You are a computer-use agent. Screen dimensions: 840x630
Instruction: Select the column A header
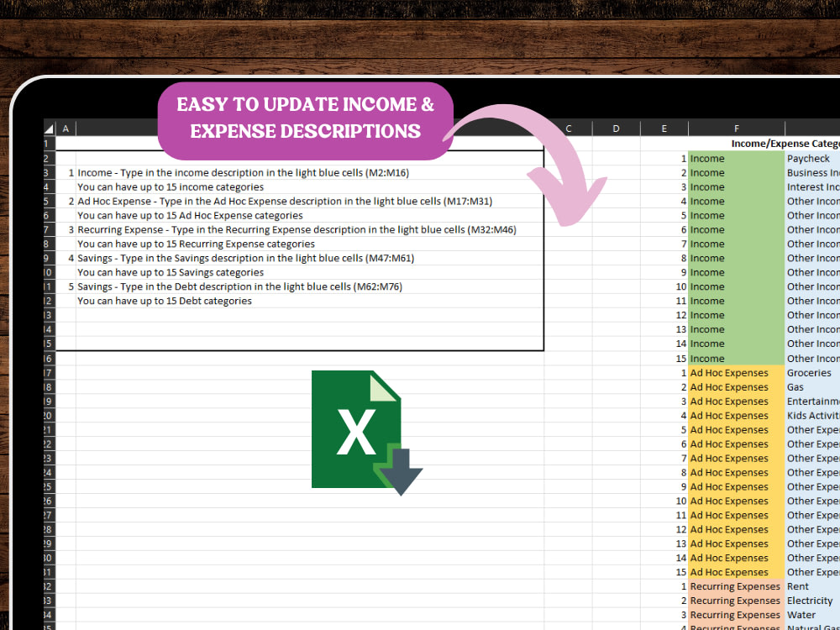pos(66,128)
